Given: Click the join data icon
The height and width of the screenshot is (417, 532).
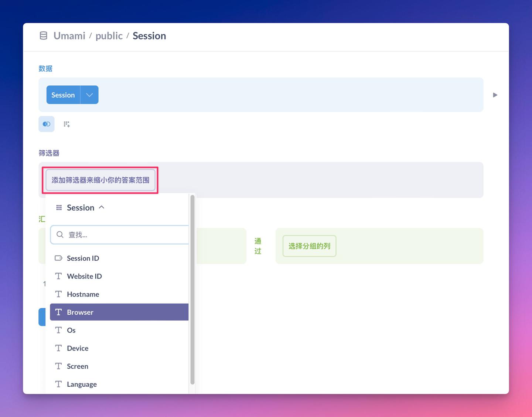Looking at the screenshot, I should pos(47,124).
